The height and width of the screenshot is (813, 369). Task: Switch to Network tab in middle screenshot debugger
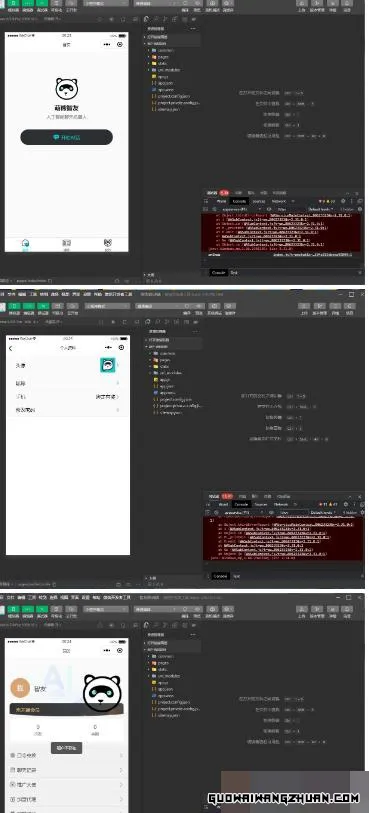tap(281, 504)
